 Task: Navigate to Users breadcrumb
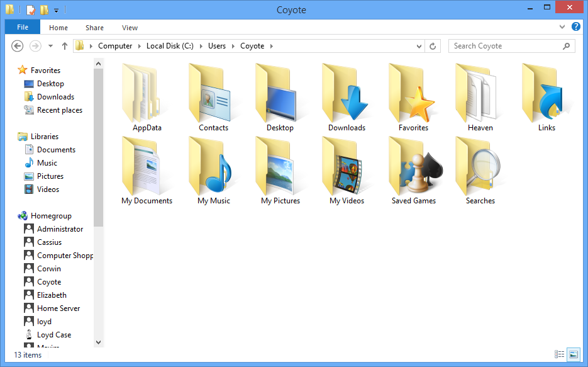click(217, 46)
